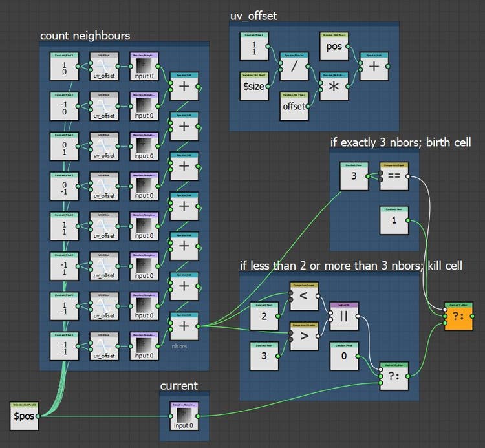Image resolution: width=485 pixels, height=448 pixels.
Task: Select the input 0 sampler in the -1 -1 row
Action: pyautogui.click(x=144, y=347)
